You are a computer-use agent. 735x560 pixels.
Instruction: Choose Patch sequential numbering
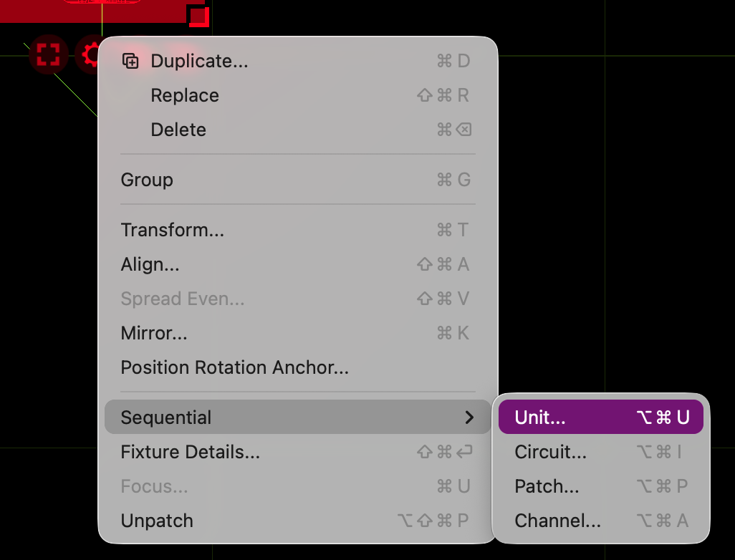pos(546,486)
